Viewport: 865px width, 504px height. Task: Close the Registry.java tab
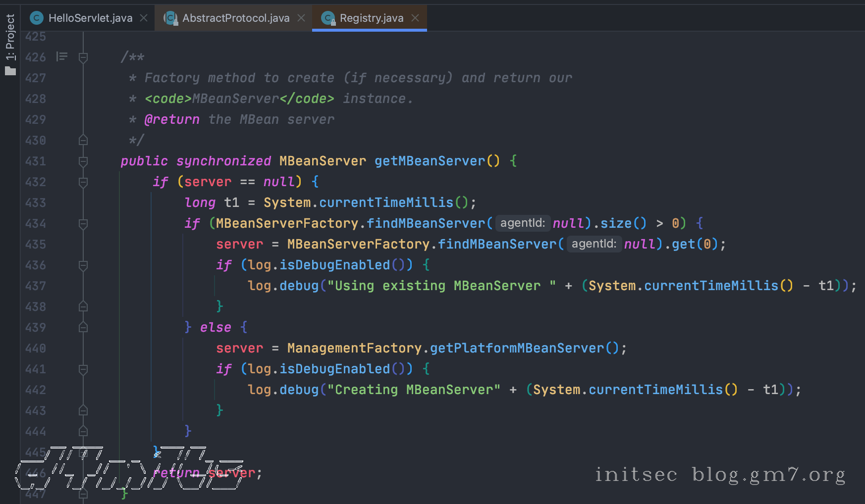pyautogui.click(x=415, y=18)
